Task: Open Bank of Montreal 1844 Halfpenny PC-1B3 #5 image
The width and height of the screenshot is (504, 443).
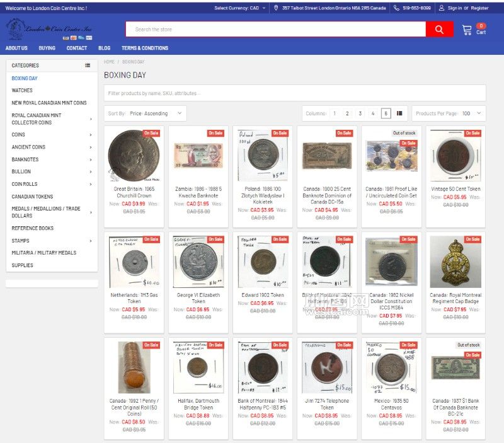Action: pos(263,367)
